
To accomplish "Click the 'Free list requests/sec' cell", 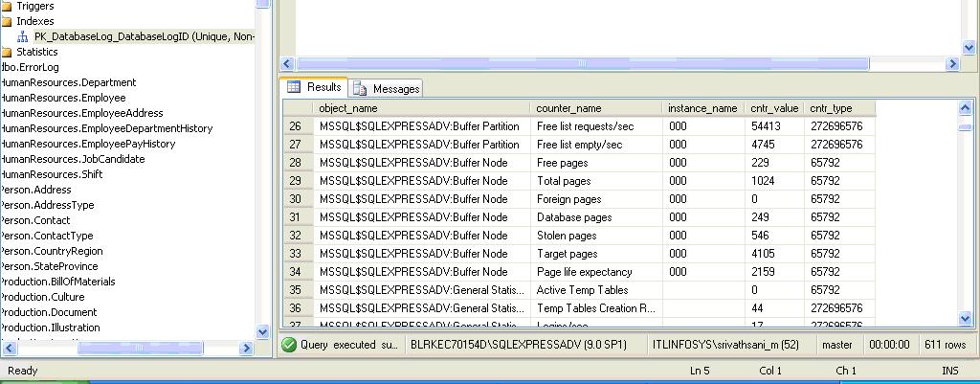I will pyautogui.click(x=597, y=126).
